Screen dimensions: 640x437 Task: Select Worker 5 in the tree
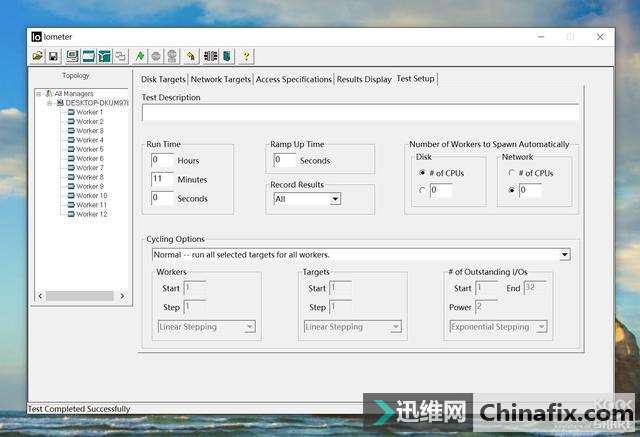pyautogui.click(x=90, y=149)
